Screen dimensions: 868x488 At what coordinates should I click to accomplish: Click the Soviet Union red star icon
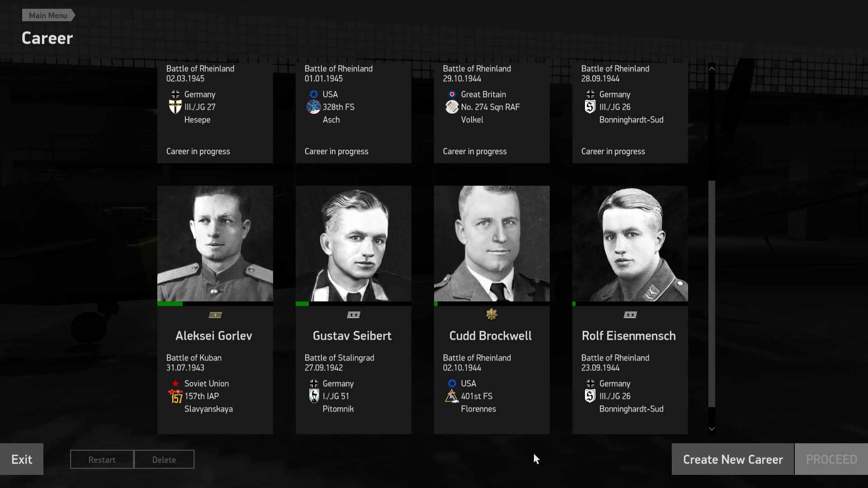coord(175,384)
